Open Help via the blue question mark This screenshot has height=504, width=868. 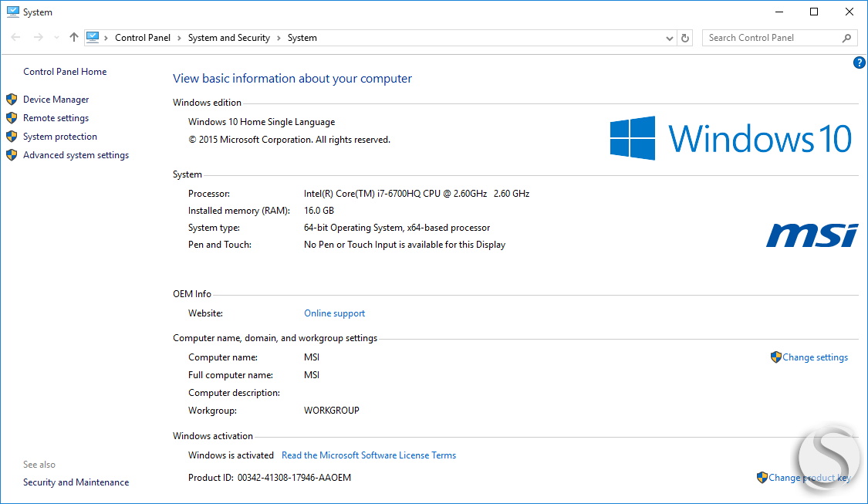coord(860,63)
